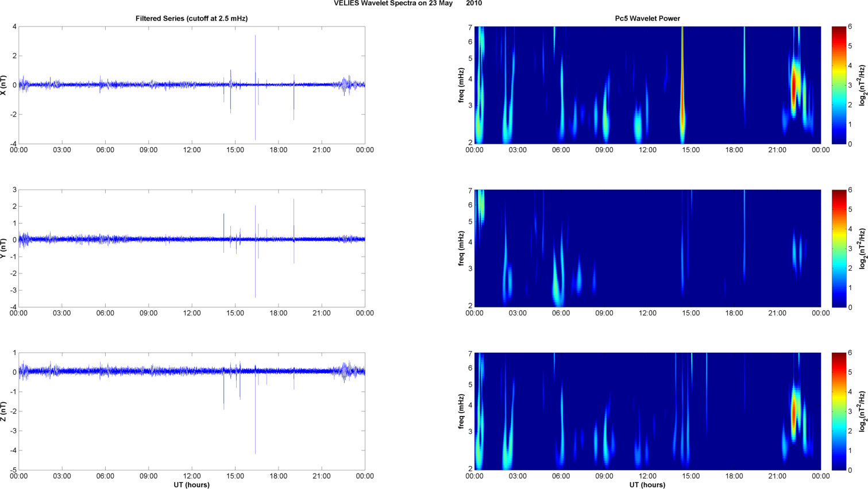
Task: Click the 09:00 tick under the middle spectrogram
Action: tap(604, 313)
